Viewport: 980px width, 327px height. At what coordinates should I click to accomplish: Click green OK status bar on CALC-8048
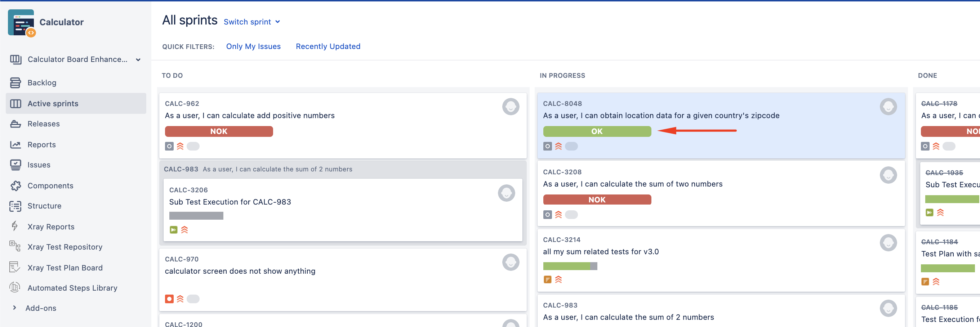597,131
